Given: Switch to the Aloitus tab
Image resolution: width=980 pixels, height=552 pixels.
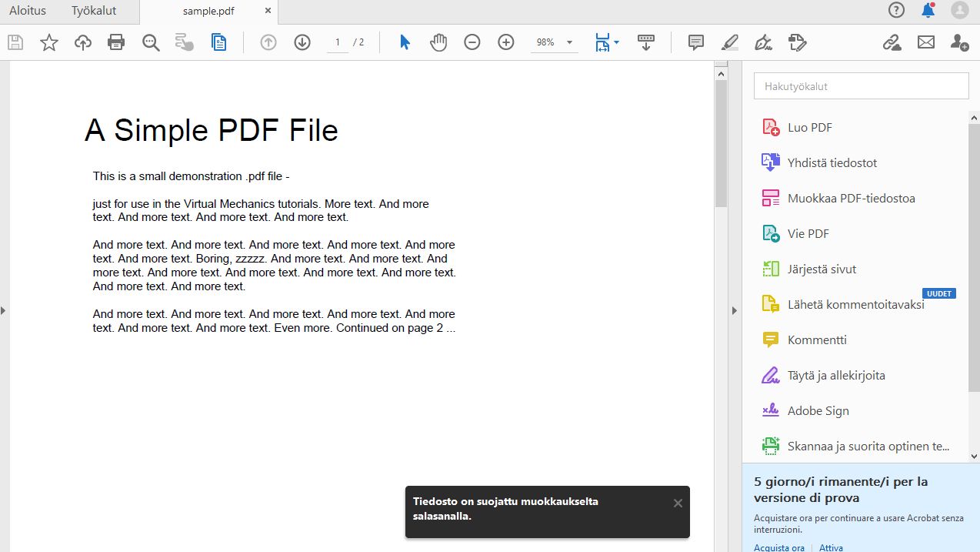Looking at the screenshot, I should [x=28, y=11].
